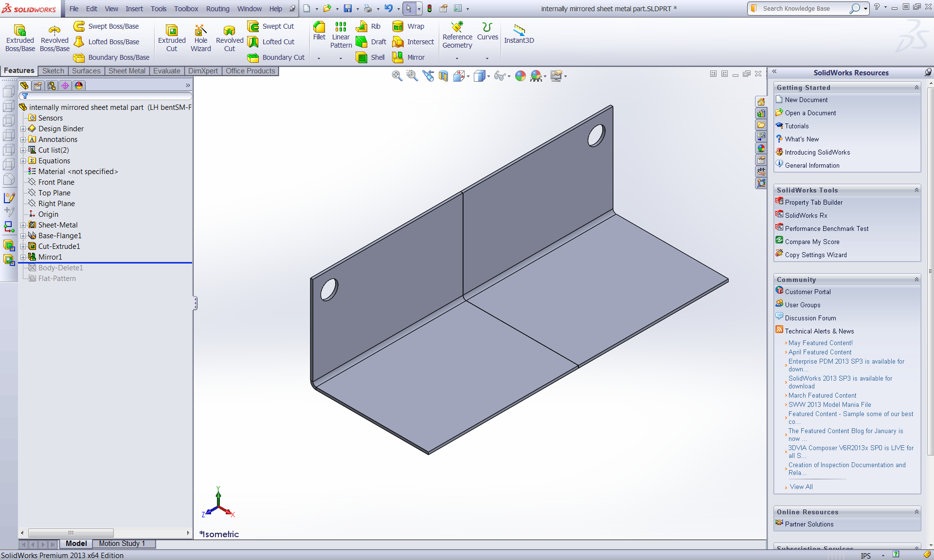Click the Draft tool
This screenshot has height=560, width=934.
tap(371, 42)
